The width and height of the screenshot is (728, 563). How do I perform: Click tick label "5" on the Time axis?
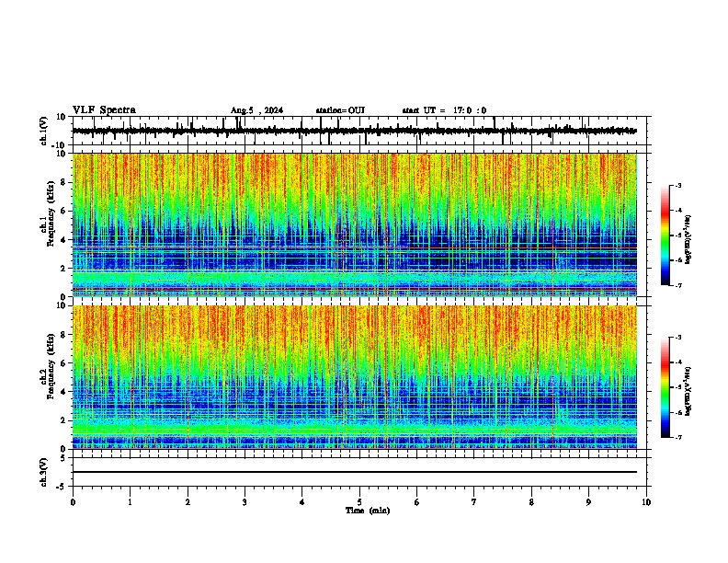click(359, 502)
